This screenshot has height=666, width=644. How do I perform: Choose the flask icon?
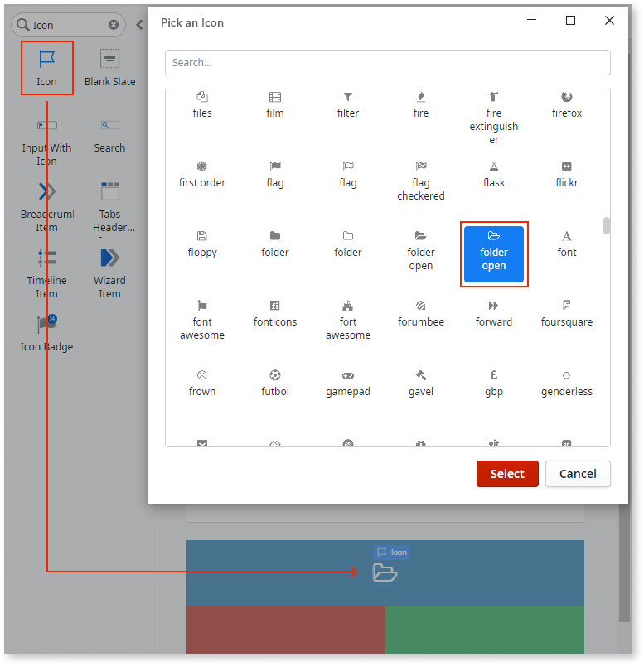coord(494,175)
